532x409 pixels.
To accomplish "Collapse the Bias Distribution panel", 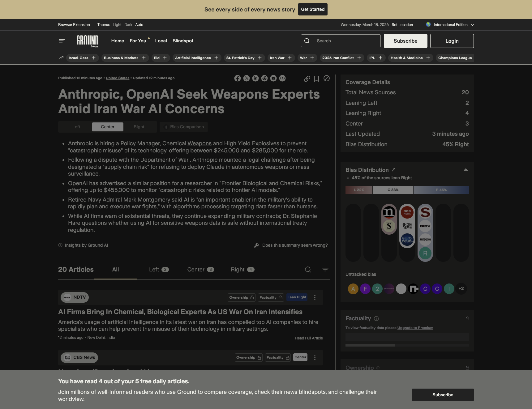I will point(465,170).
